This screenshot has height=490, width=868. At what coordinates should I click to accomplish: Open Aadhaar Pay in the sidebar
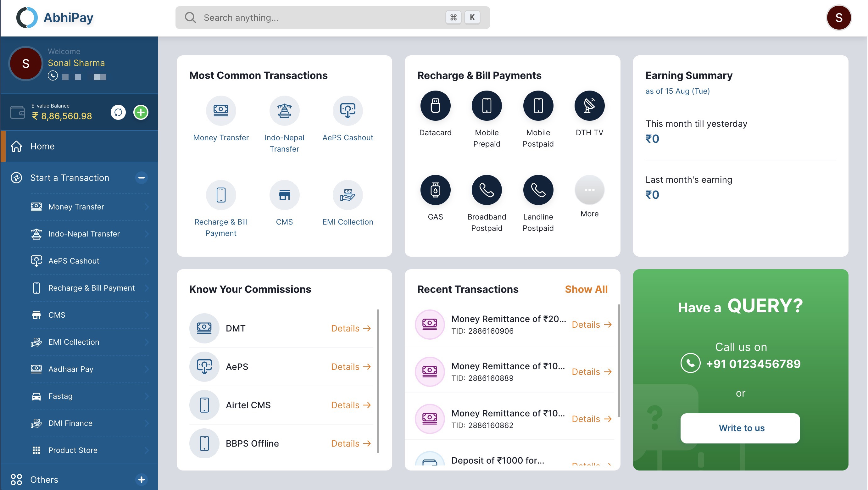tap(71, 369)
